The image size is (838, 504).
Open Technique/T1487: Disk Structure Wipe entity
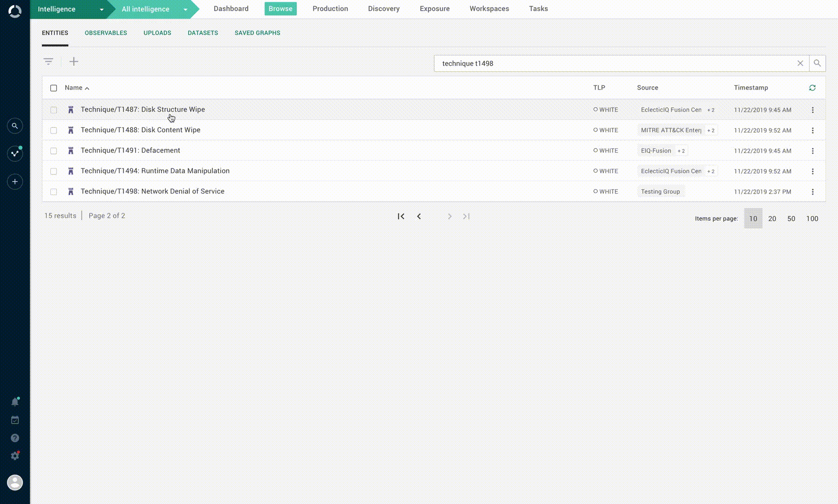click(x=143, y=109)
